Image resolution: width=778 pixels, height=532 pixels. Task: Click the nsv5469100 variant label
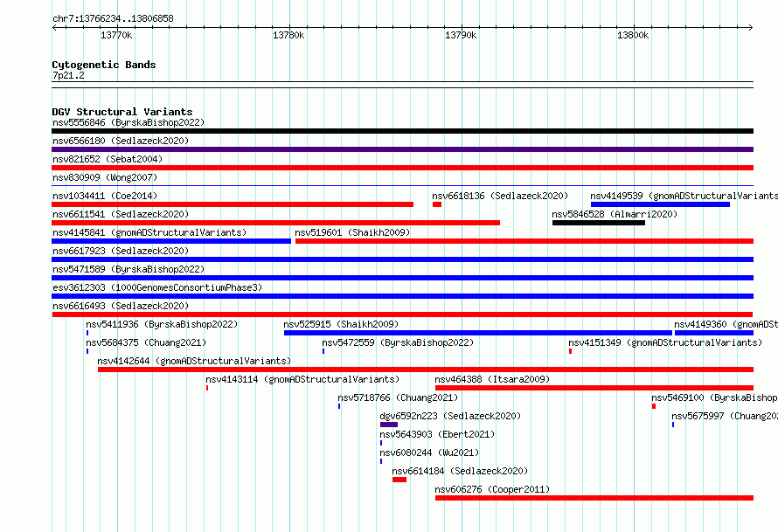click(714, 397)
